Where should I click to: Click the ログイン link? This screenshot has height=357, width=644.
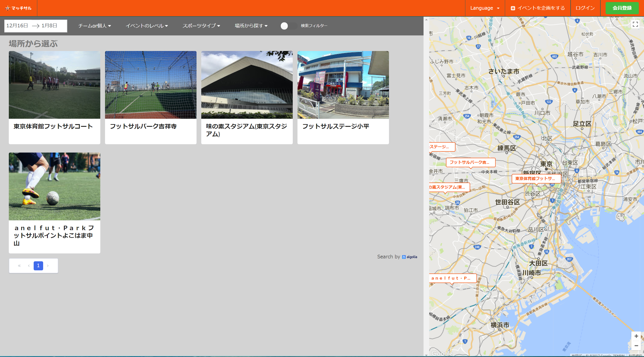585,8
